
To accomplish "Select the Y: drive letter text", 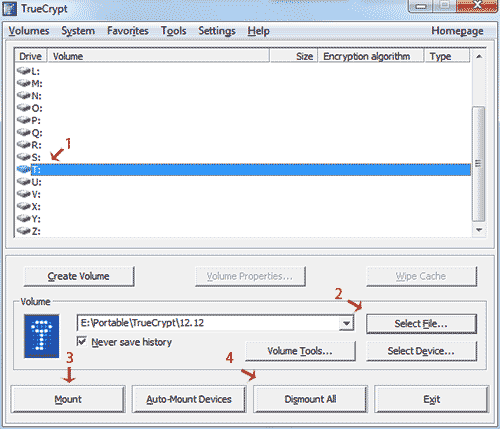I will point(36,219).
